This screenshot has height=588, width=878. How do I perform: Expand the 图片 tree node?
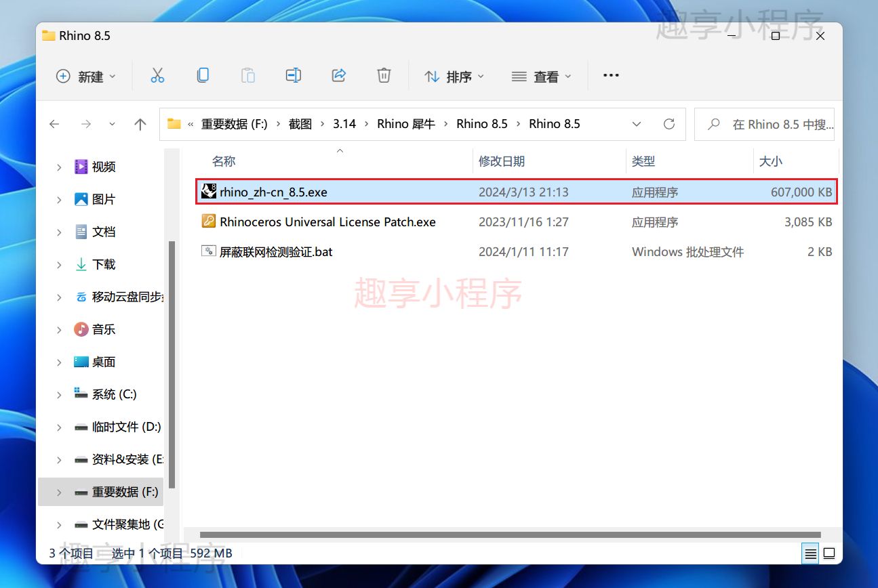click(59, 199)
